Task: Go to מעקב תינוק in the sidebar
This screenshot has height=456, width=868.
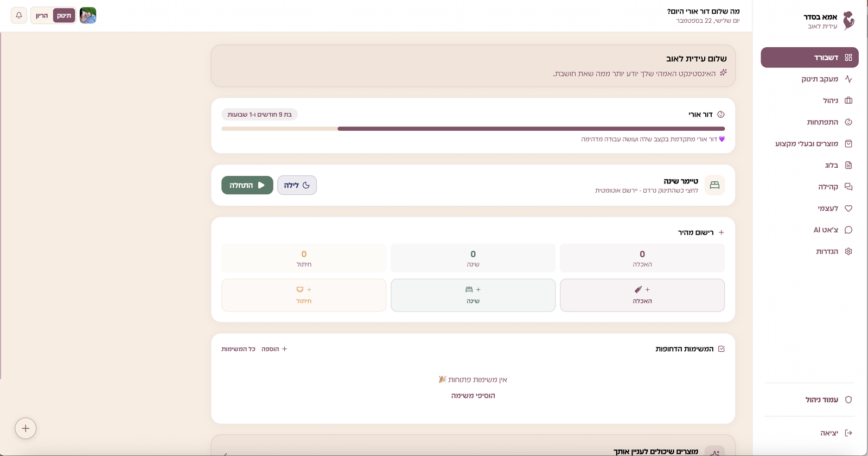Action: 809,79
